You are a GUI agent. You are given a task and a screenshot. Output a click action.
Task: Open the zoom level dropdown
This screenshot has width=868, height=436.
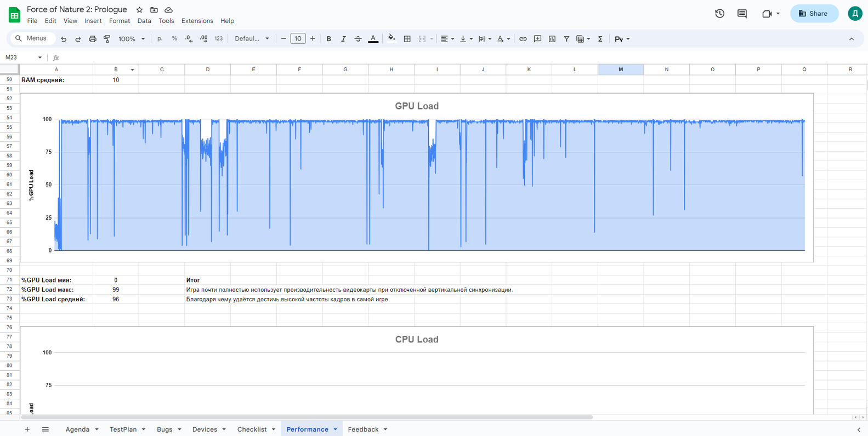[x=132, y=39]
